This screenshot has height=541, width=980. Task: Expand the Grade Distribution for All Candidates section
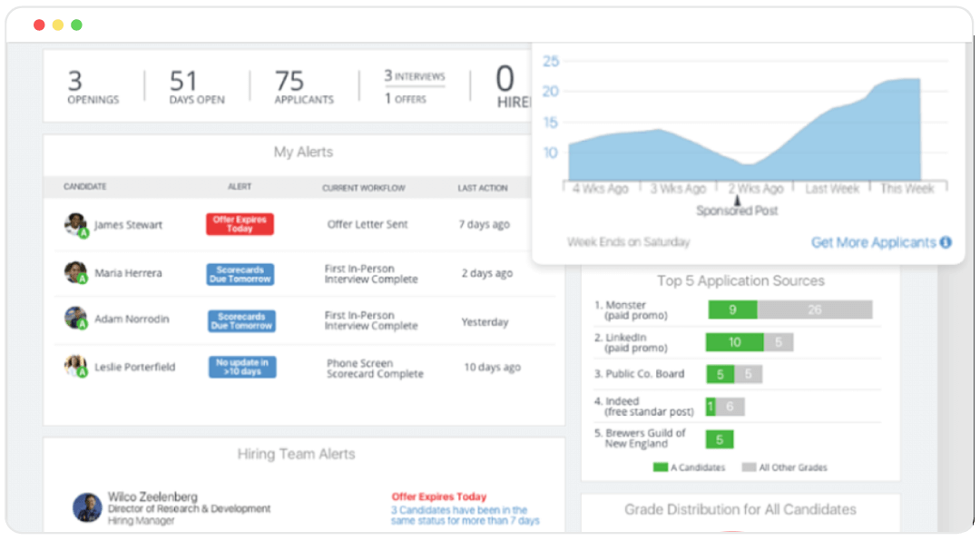(x=741, y=509)
